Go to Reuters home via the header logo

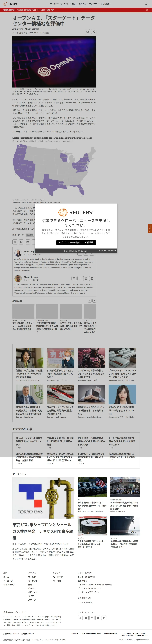click(10, 4)
